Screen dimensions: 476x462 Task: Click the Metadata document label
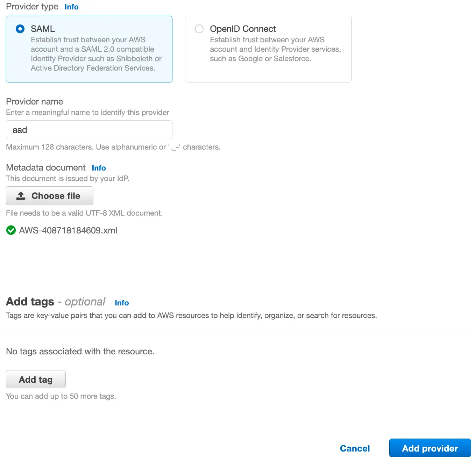(46, 168)
